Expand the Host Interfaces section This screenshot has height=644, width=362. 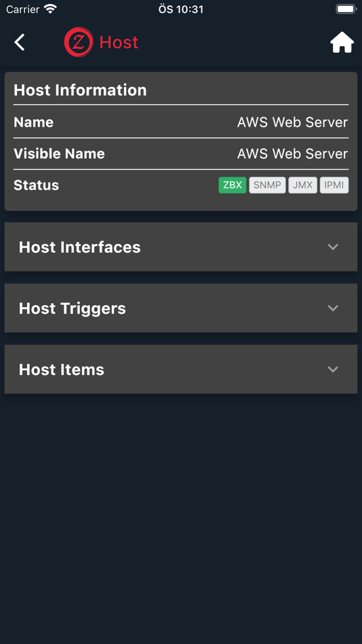point(181,247)
